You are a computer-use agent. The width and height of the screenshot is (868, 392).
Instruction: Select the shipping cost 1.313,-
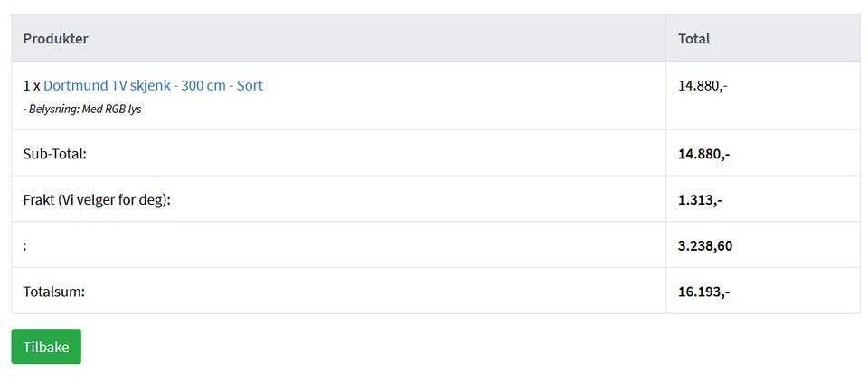(700, 199)
